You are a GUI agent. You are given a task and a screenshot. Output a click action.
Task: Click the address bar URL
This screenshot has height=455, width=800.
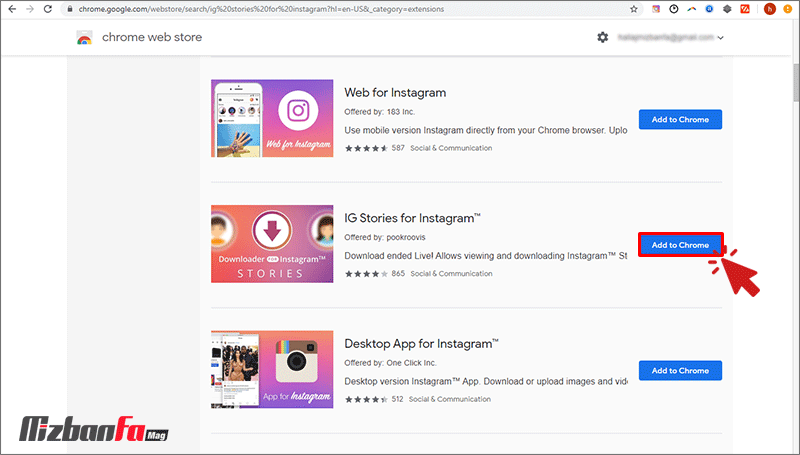click(261, 9)
